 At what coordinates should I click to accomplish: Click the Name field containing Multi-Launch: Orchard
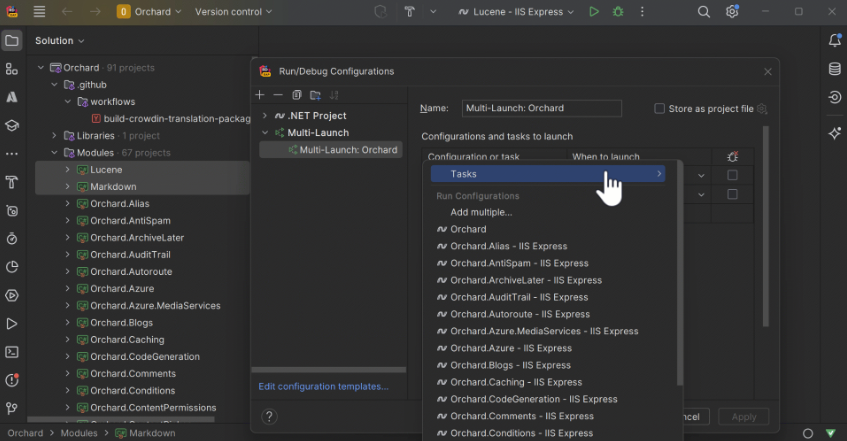point(541,108)
